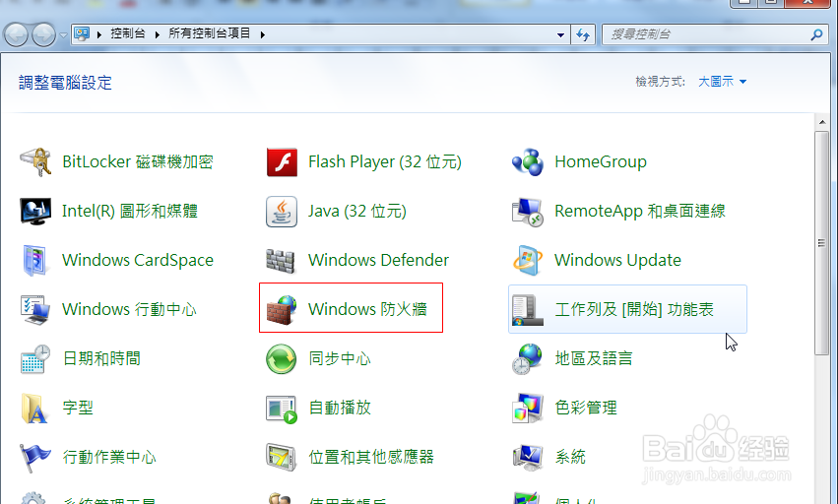Open Windows Defender text link

pyautogui.click(x=378, y=260)
